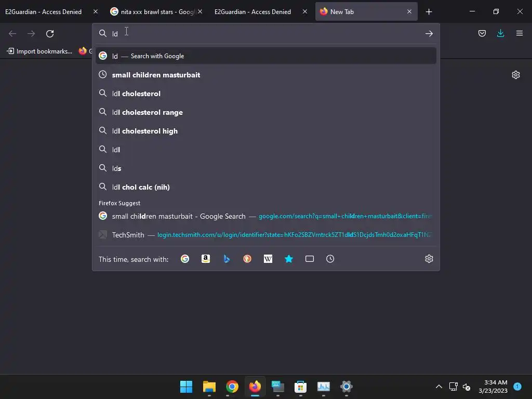Open the Firefox application menu

pos(519,33)
